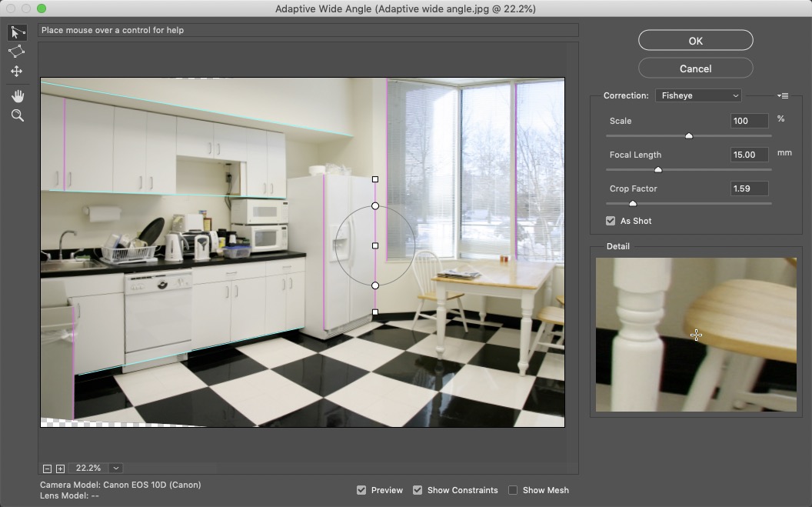
Task: Click the zoom out minus icon
Action: (48, 469)
